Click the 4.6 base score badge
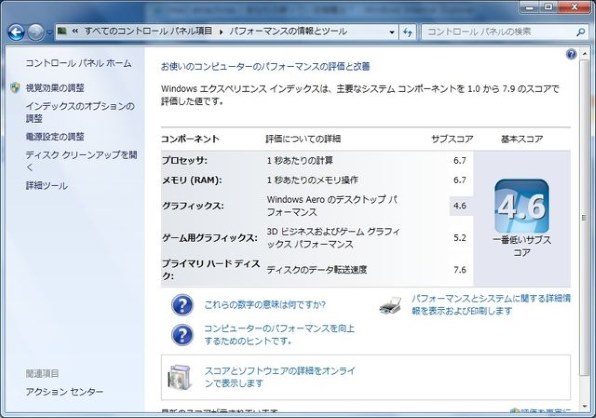This screenshot has height=418, width=596. tap(522, 206)
